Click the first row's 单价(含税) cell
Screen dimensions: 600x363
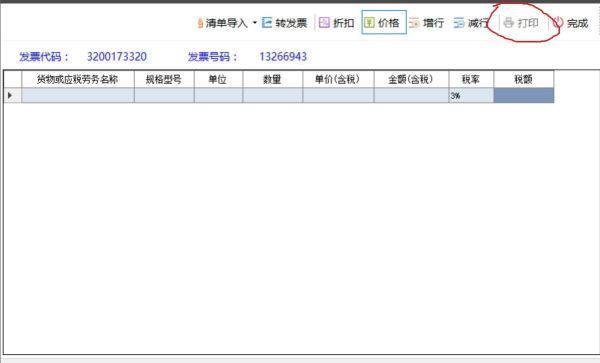click(338, 96)
